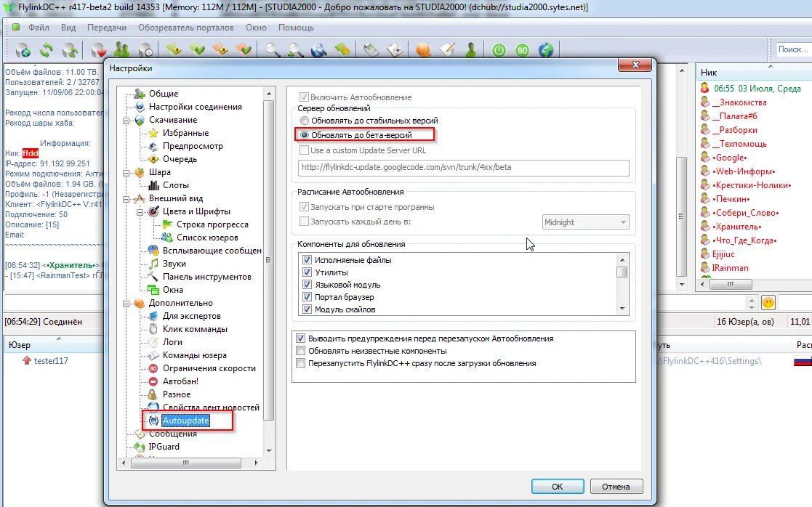Enable Перезапустить FlylinkDC++ сразу после загрузки
The image size is (812, 507).
[300, 363]
